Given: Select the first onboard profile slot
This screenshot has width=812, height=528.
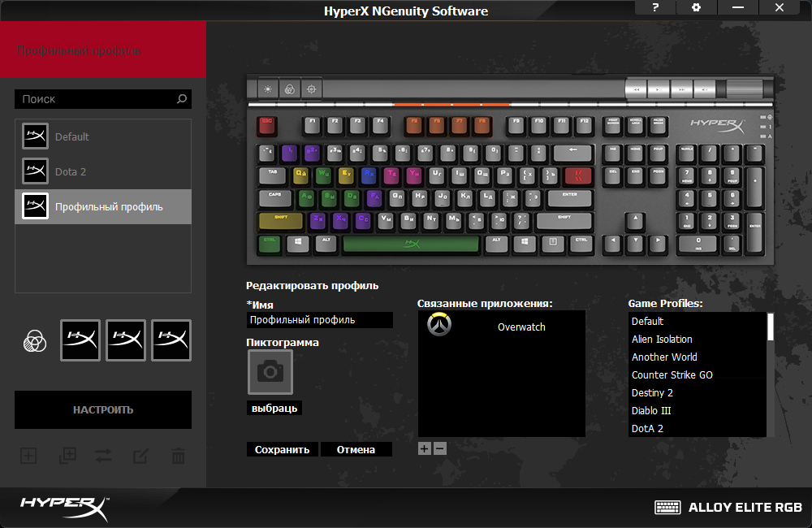Looking at the screenshot, I should coord(80,340).
